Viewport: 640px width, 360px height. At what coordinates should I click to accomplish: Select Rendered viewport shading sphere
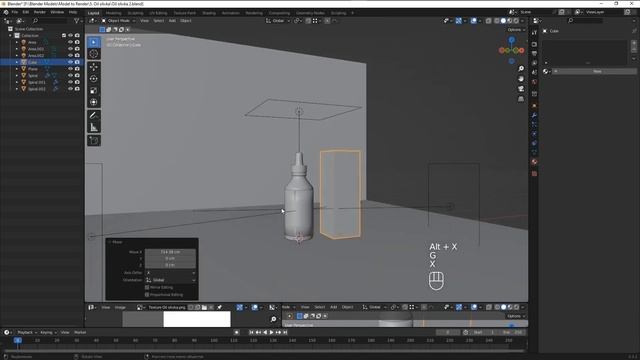[x=516, y=21]
